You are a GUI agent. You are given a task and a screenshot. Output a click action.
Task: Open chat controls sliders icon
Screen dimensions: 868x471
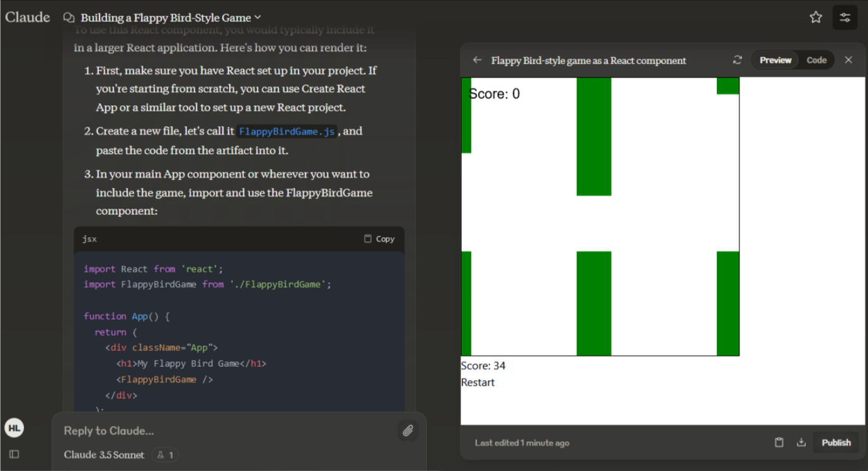[x=845, y=17]
